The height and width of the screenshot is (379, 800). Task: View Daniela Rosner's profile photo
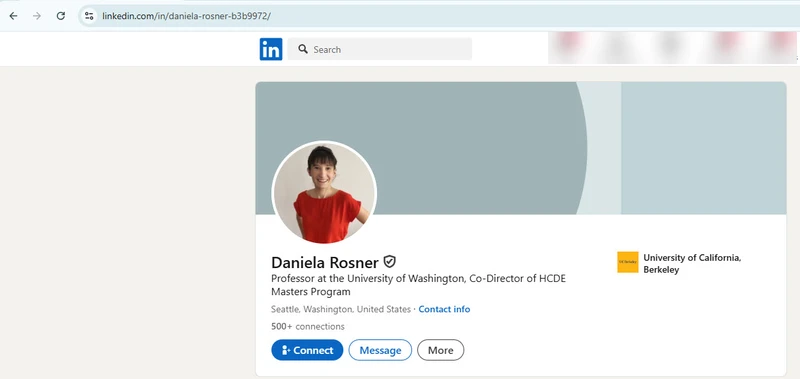324,192
